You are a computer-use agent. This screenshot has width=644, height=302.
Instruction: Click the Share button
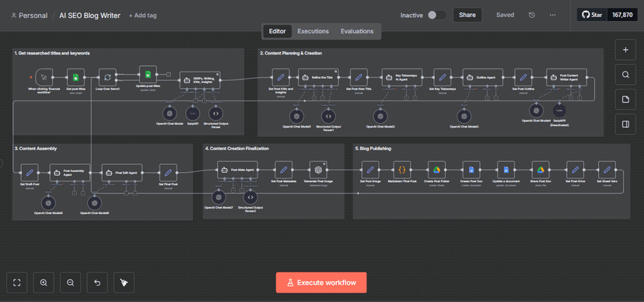(467, 16)
